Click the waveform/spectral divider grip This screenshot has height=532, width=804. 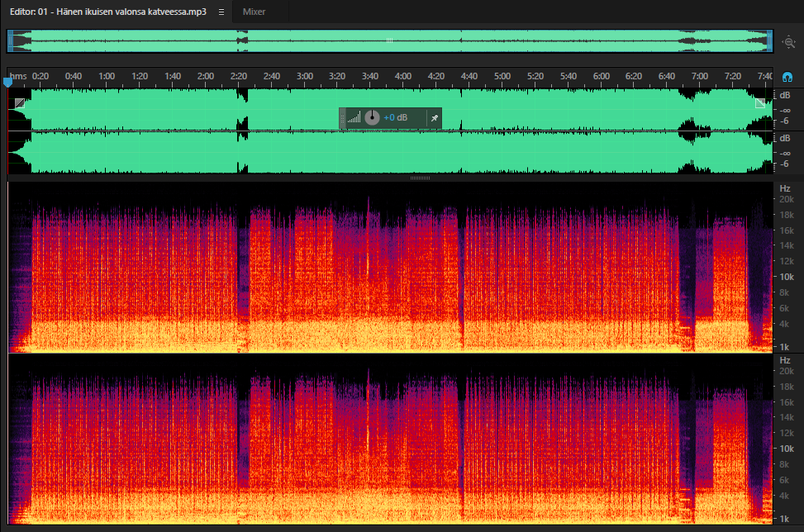420,178
